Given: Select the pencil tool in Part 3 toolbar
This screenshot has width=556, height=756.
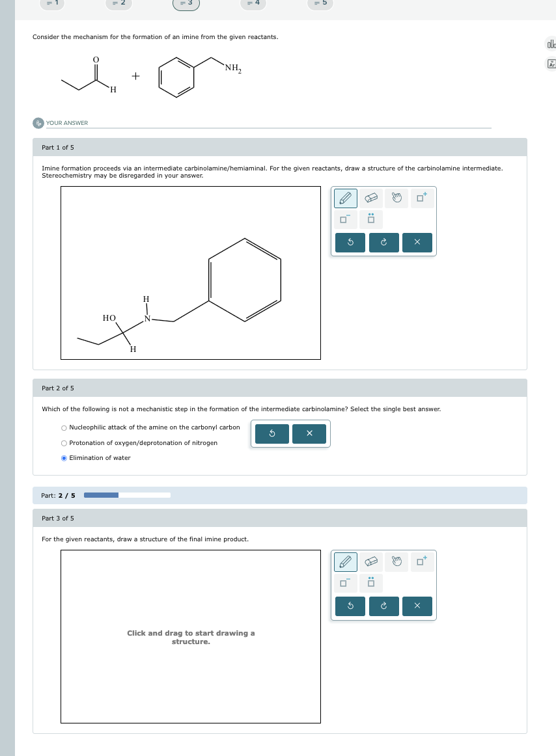Looking at the screenshot, I should point(345,561).
